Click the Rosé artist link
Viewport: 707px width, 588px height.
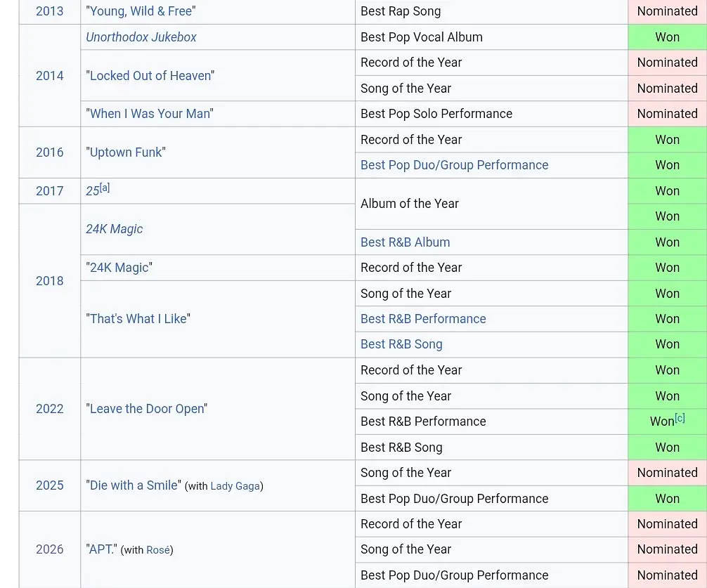pos(158,550)
